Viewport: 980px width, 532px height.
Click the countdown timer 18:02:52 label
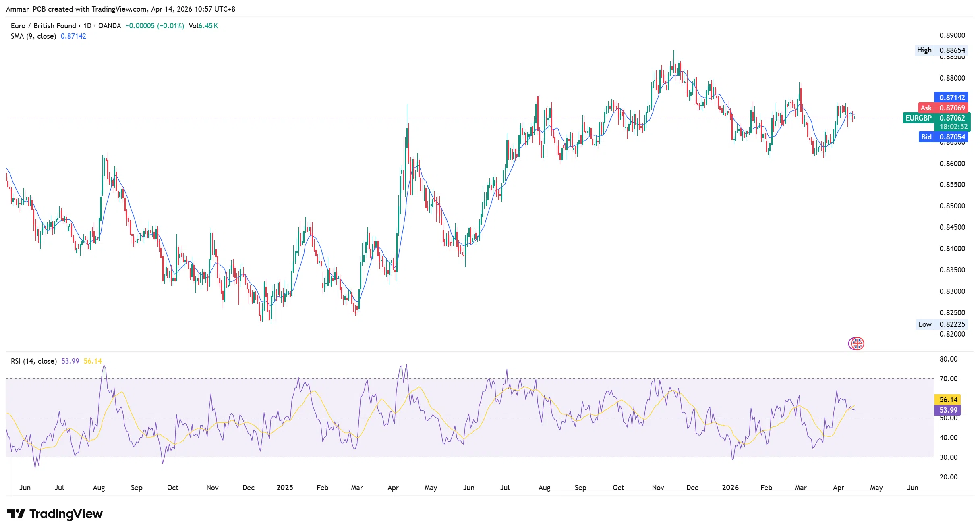click(x=953, y=127)
